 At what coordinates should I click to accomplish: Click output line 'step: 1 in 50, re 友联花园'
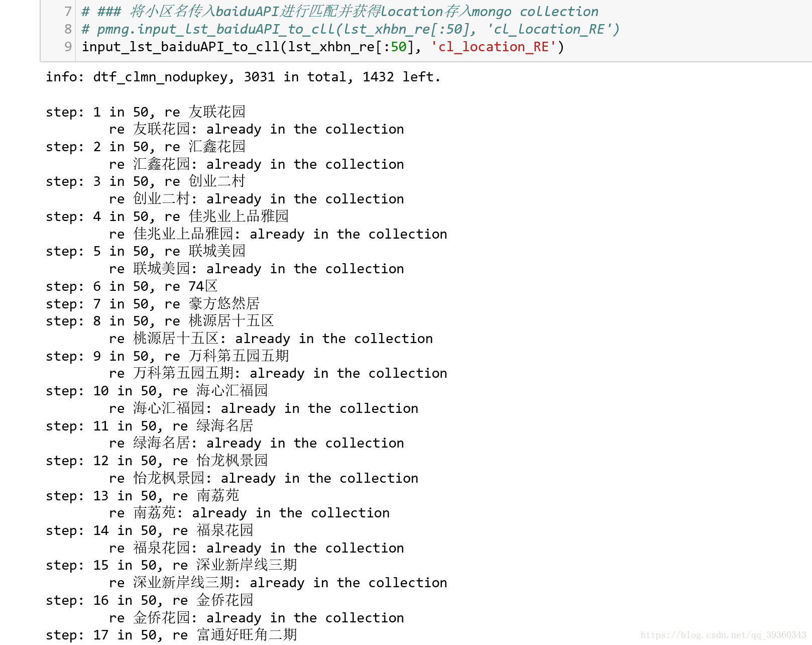point(146,112)
